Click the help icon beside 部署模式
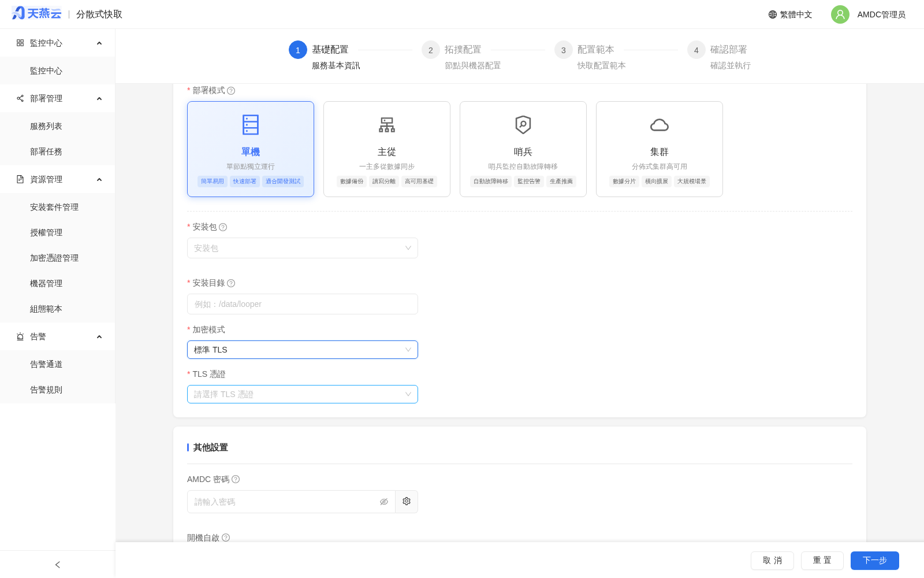Image resolution: width=924 pixels, height=578 pixels. 231,91
